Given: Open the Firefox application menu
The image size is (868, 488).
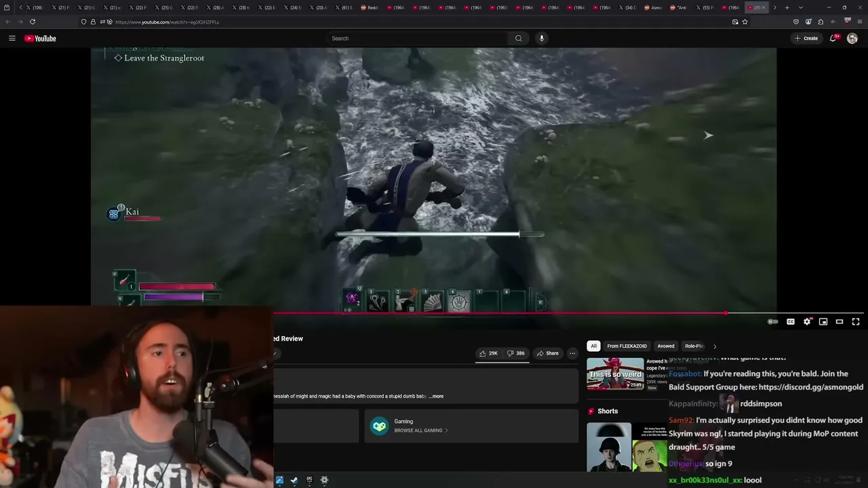Looking at the screenshot, I should coord(860,22).
